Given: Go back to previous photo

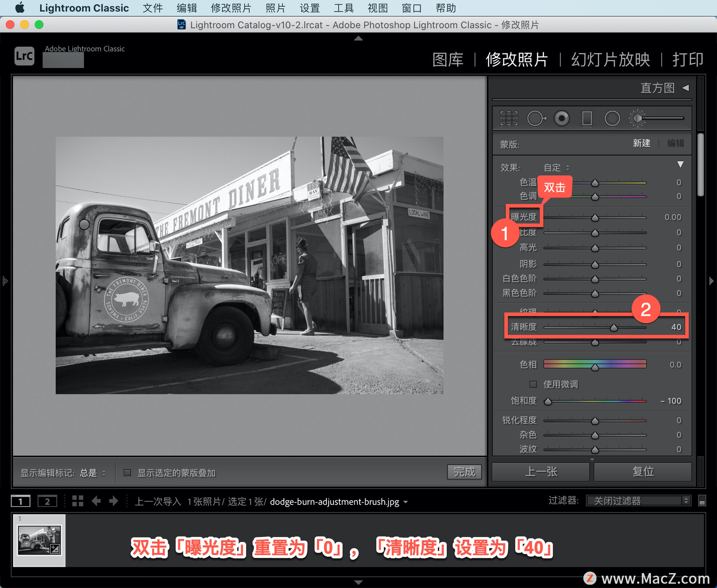Looking at the screenshot, I should tap(96, 501).
